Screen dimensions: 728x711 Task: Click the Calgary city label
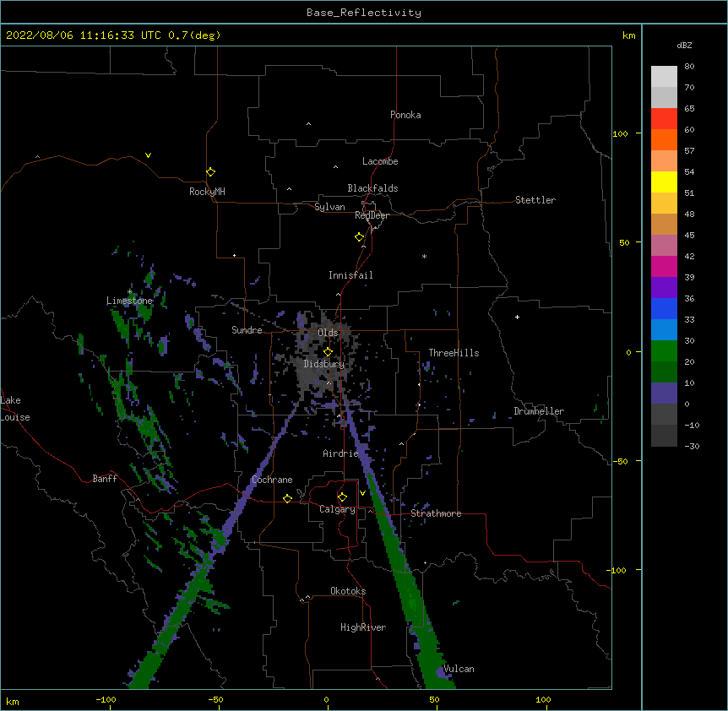[x=337, y=509]
